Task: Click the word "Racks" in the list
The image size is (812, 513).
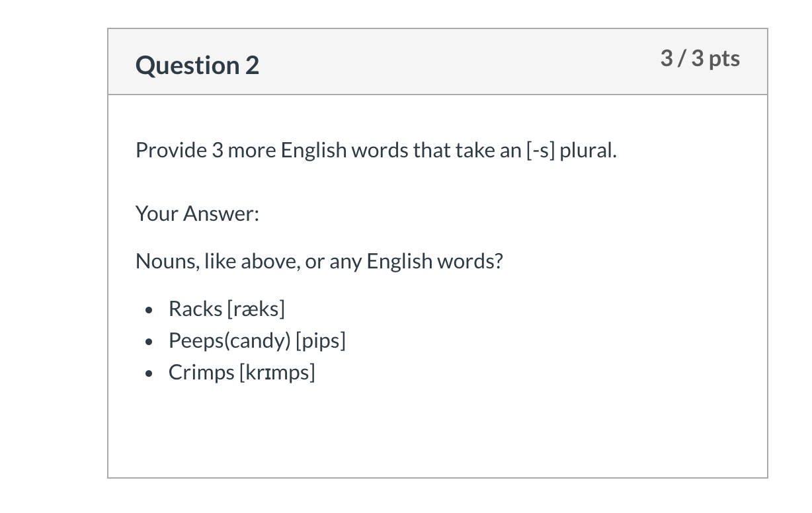Action: click(x=195, y=309)
